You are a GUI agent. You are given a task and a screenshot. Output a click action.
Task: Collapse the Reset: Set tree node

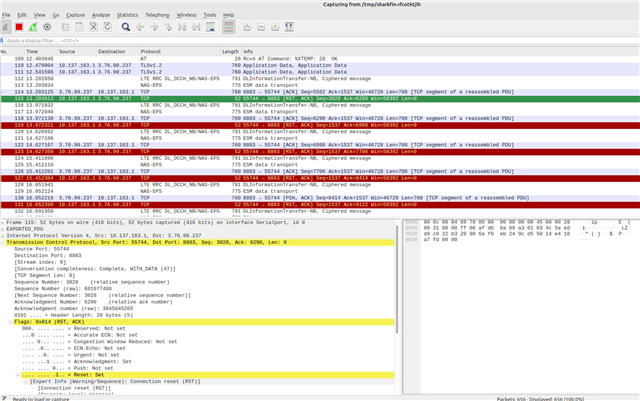tap(18, 375)
